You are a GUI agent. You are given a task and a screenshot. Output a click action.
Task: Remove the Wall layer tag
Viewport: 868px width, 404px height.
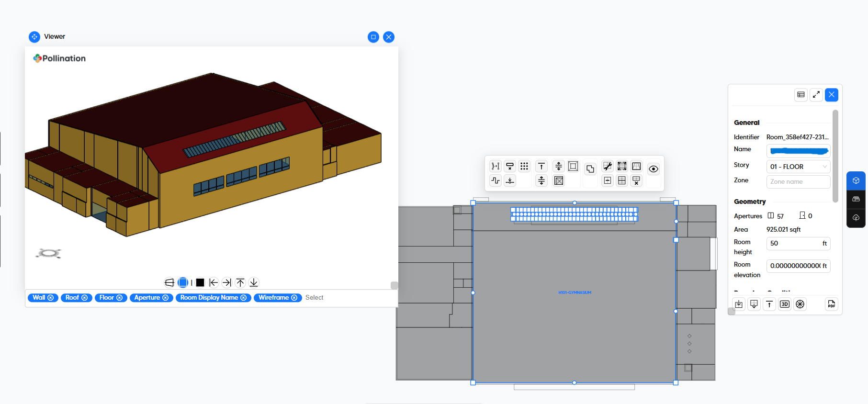click(51, 298)
